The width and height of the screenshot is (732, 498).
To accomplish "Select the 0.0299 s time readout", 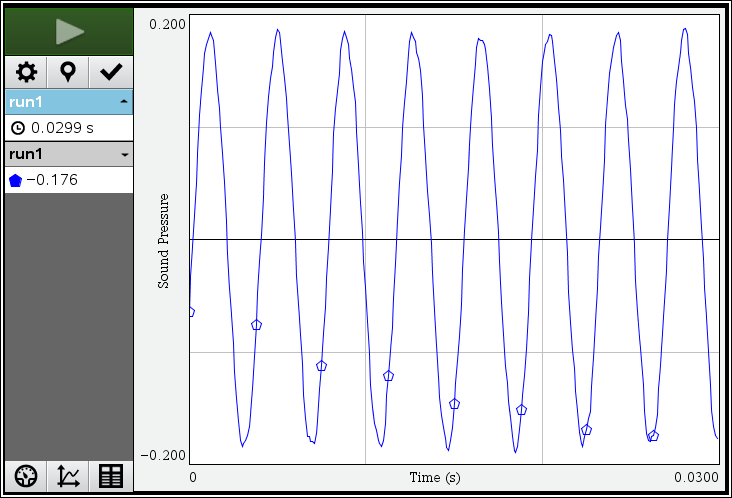I will [62, 128].
